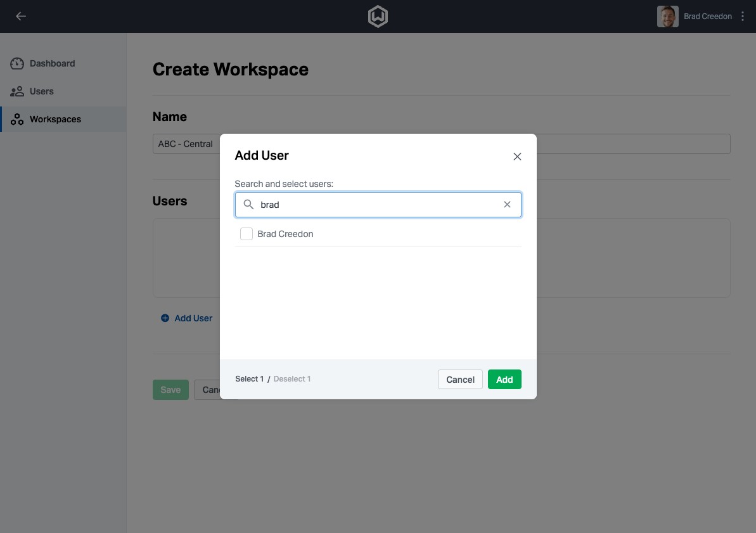Open Dashboard from the sidebar
756x533 pixels.
tap(52, 63)
